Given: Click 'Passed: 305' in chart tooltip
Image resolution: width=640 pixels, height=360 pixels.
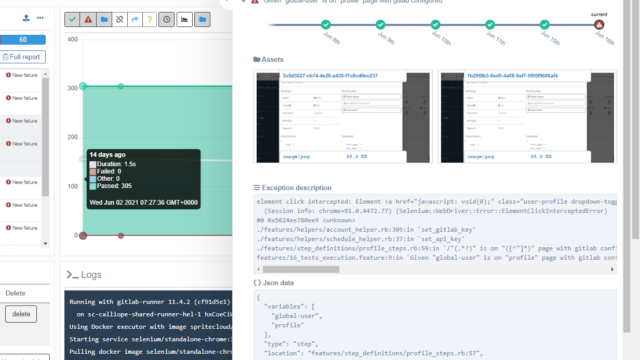Looking at the screenshot, I should [x=114, y=186].
